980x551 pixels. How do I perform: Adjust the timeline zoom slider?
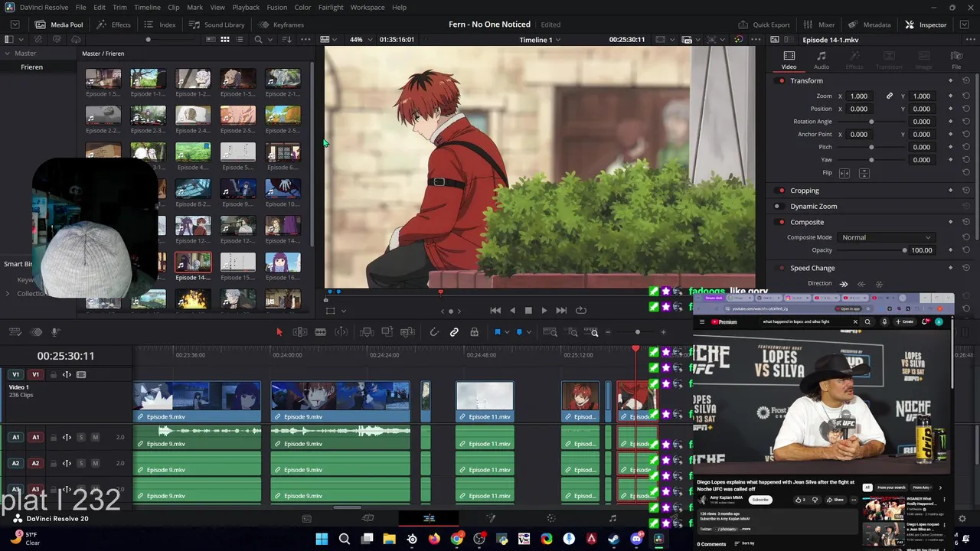point(638,332)
